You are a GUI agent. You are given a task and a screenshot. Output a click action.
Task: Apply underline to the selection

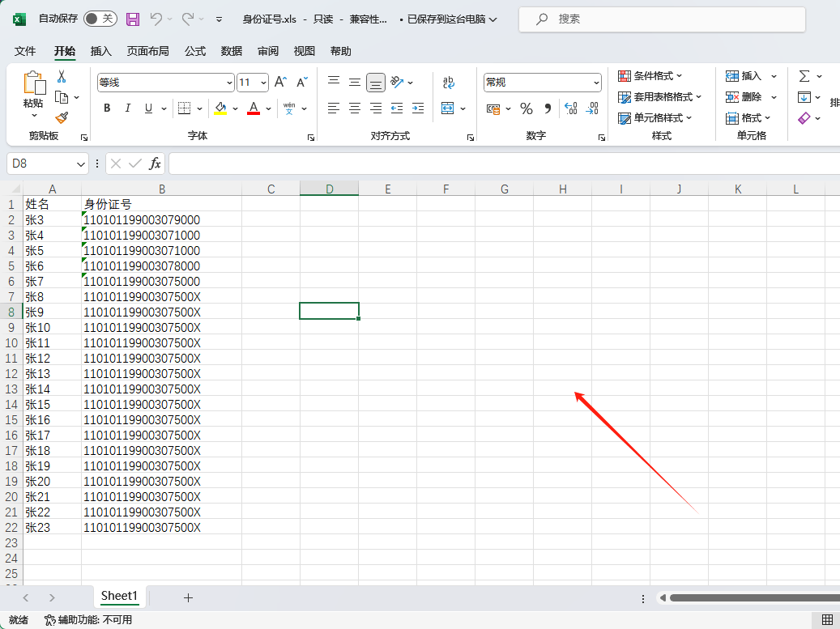148,108
